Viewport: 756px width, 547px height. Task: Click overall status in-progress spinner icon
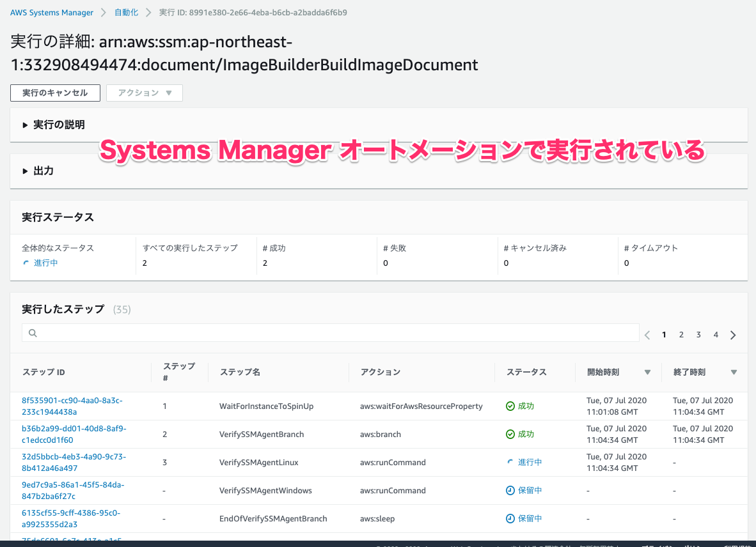(x=26, y=263)
